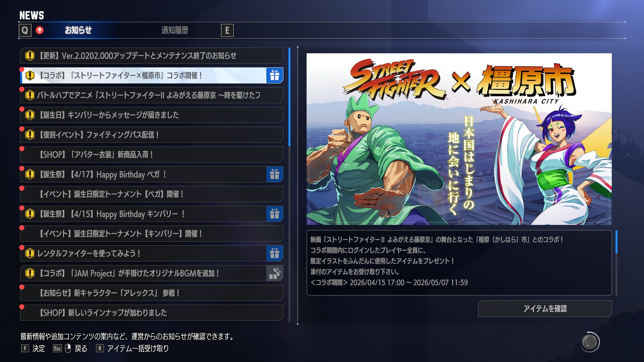Click Esc 戻る back prompt
The image size is (644, 362).
click(70, 349)
